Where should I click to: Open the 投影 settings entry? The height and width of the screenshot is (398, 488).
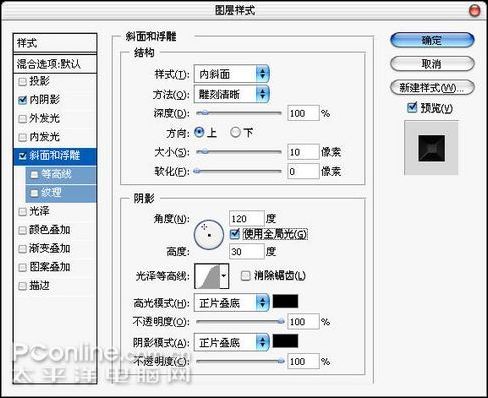tap(39, 81)
